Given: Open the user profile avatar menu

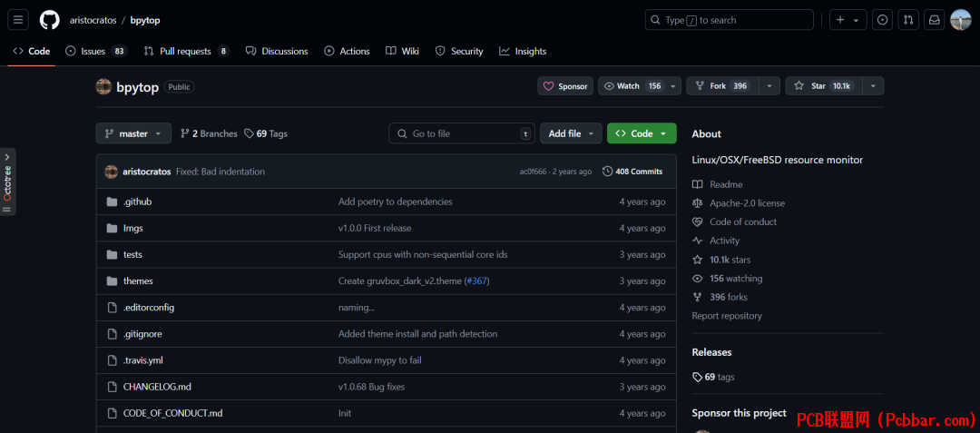Looking at the screenshot, I should point(961,20).
